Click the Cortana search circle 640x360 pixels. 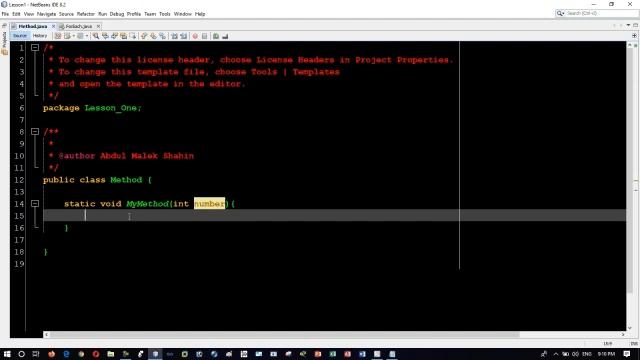(x=22, y=354)
